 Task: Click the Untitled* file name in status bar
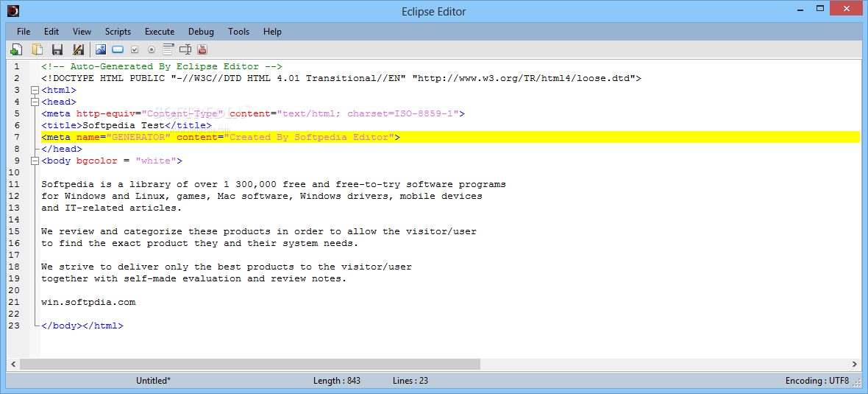[153, 381]
